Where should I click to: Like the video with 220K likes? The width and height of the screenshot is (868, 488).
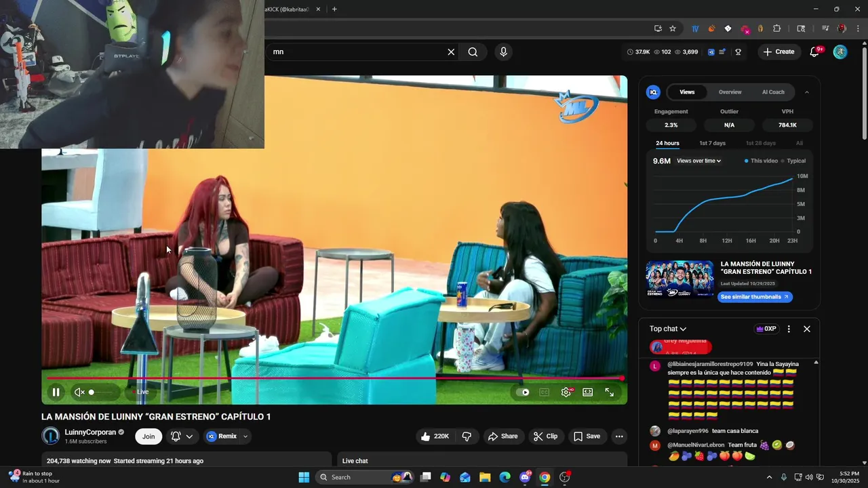[x=435, y=436]
